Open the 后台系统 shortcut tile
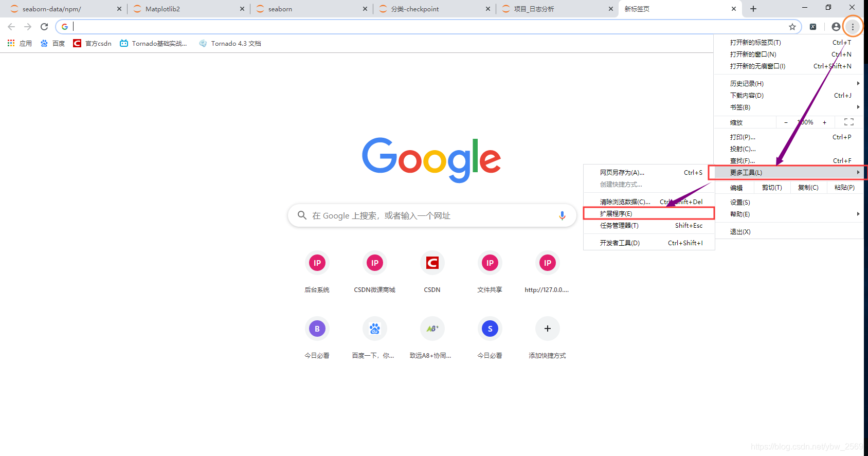This screenshot has height=456, width=868. (x=317, y=272)
